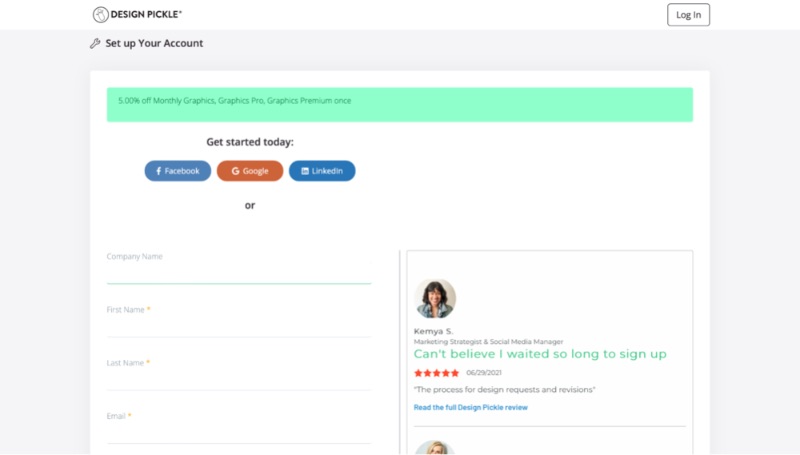The width and height of the screenshot is (800, 455).
Task: Click the green discount notice banner
Action: coord(399,105)
